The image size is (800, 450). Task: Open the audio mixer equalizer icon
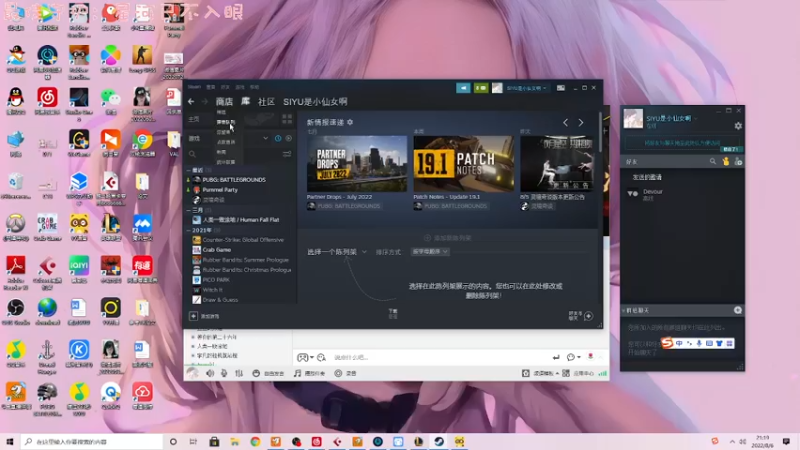[239, 373]
